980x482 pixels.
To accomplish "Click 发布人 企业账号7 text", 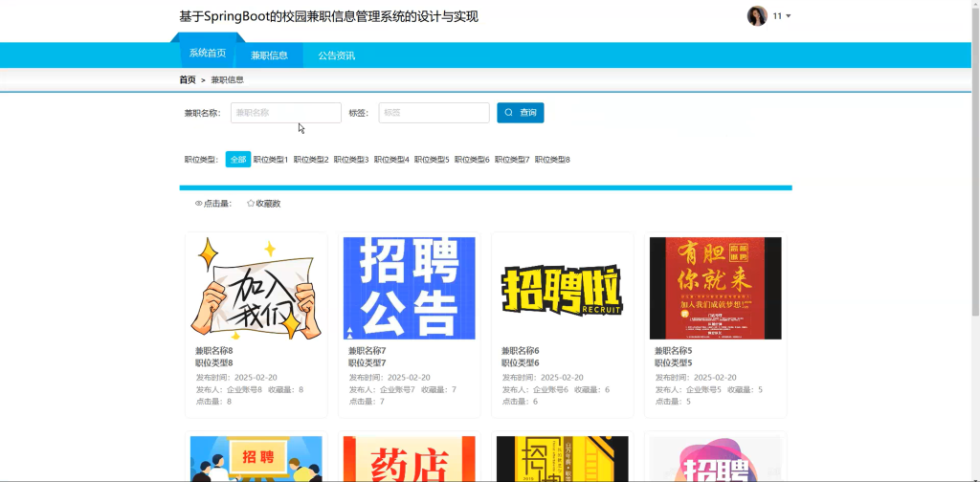I will coord(382,389).
